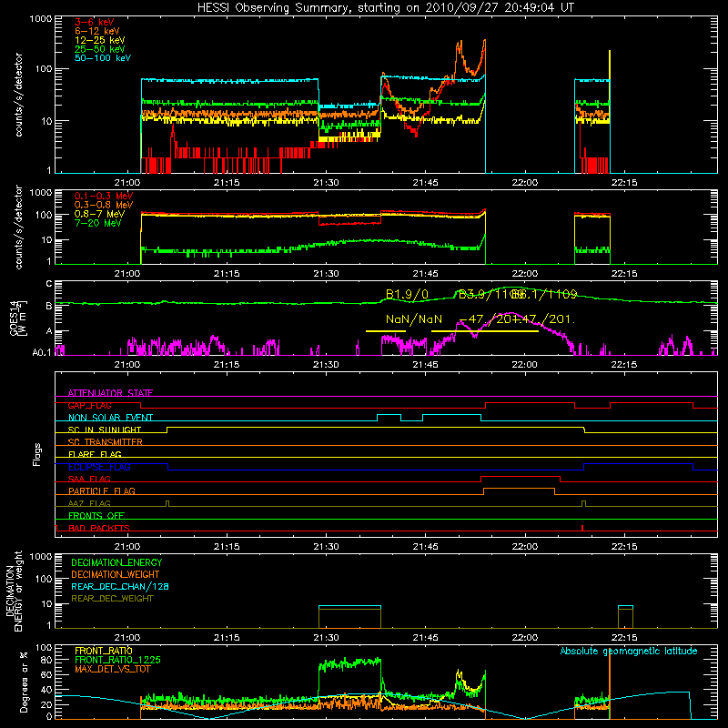The image size is (728, 728).
Task: Click the HESSI Observing Summary title
Action: pos(386,7)
